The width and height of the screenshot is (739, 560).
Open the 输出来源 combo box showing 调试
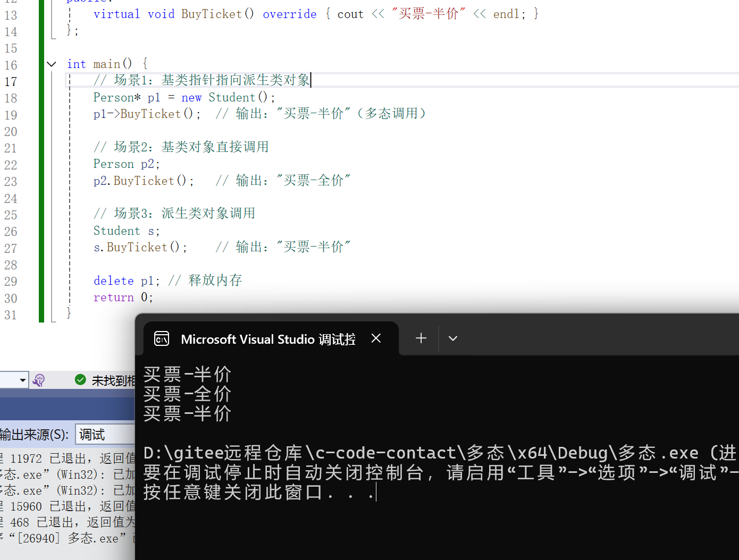(x=105, y=435)
